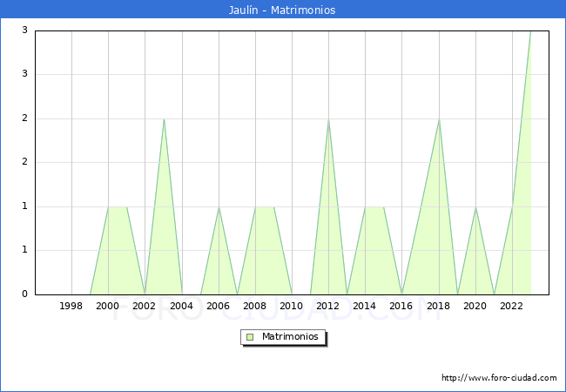Click the 2010 x-axis label

tap(292, 306)
